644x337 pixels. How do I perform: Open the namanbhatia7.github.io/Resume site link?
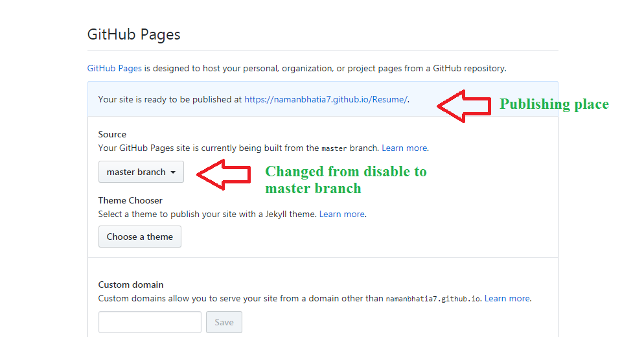pos(326,99)
